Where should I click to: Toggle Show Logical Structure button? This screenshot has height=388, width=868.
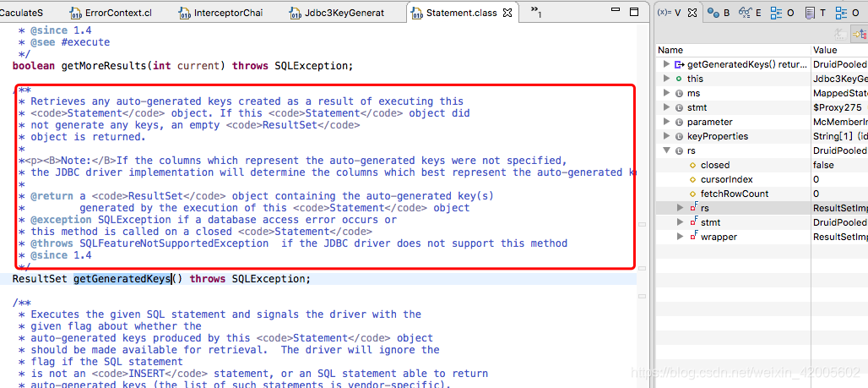click(x=860, y=33)
